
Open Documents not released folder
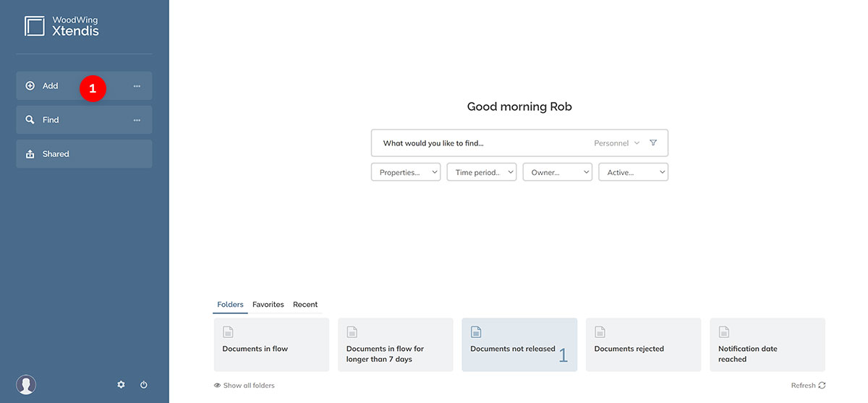point(519,345)
